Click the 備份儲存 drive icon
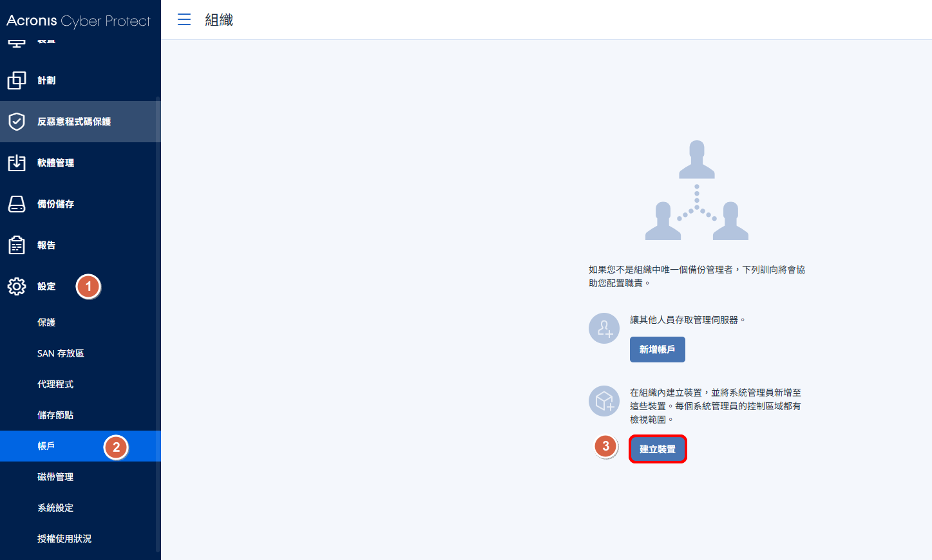 tap(17, 204)
